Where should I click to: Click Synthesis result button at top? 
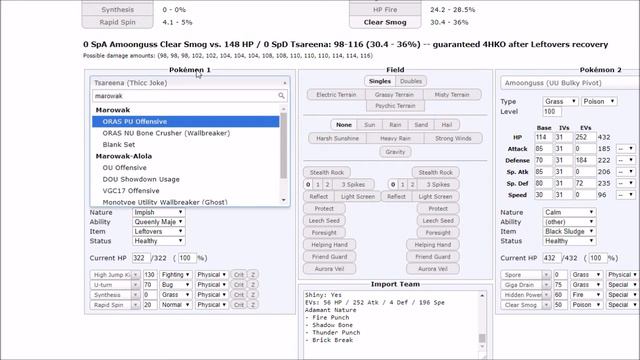(x=118, y=9)
